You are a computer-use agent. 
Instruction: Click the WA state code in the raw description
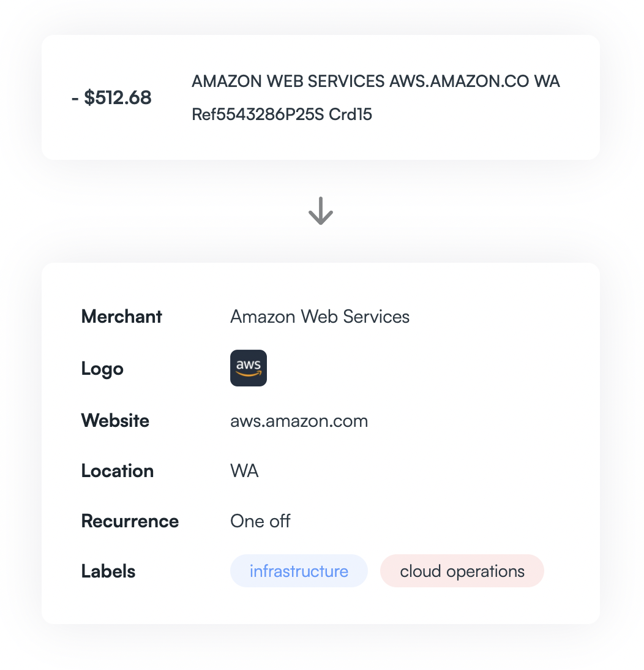pyautogui.click(x=547, y=81)
